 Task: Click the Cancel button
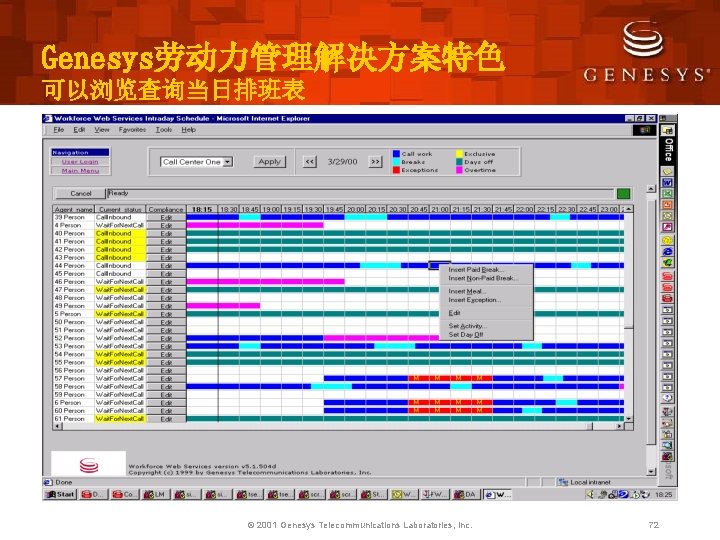pos(80,193)
